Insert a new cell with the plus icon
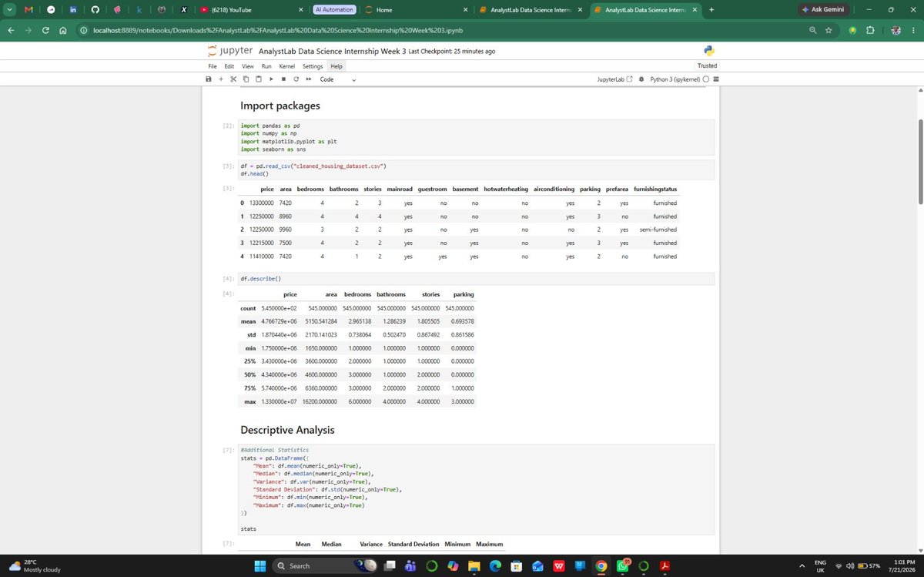This screenshot has height=577, width=924. point(221,79)
